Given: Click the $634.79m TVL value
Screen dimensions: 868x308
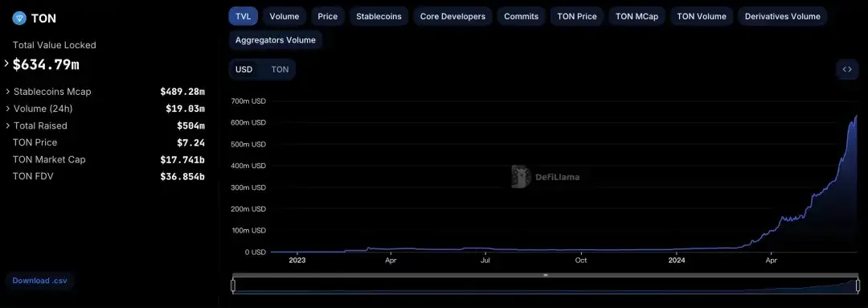Looking at the screenshot, I should coord(46,64).
